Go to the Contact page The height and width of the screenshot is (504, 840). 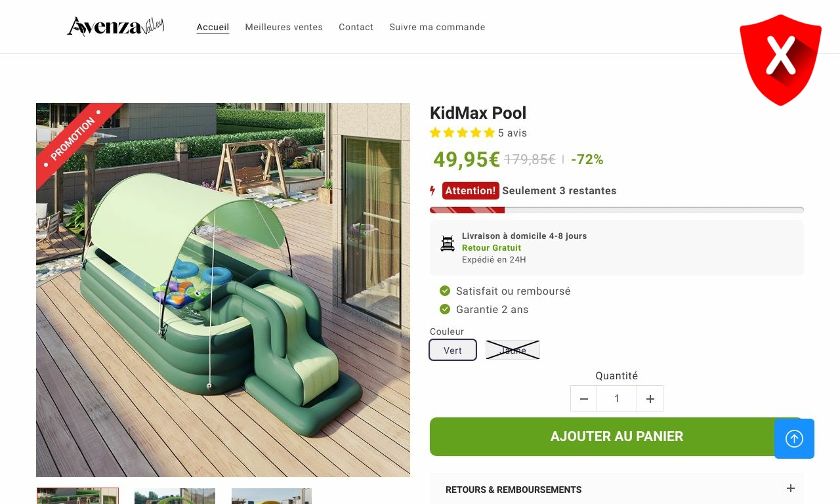356,27
